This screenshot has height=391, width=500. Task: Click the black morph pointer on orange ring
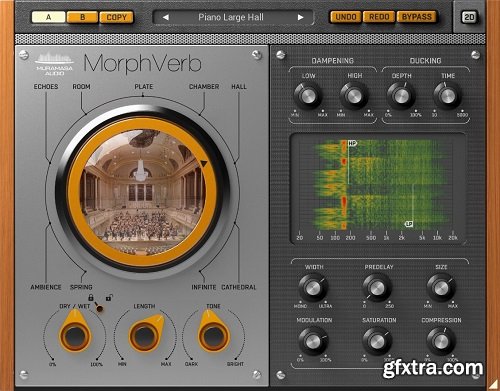[204, 163]
